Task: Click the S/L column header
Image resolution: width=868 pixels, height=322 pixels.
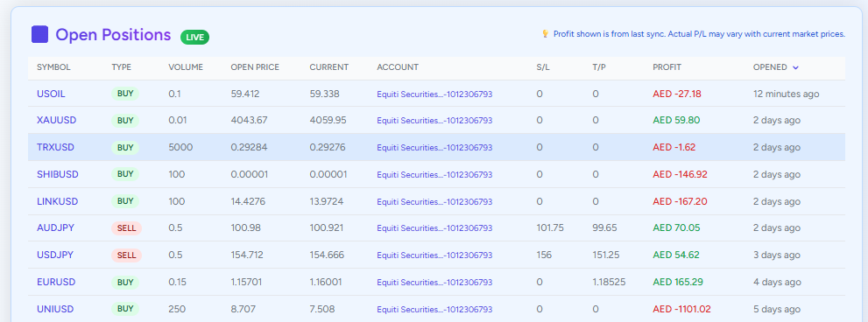Action: (543, 67)
